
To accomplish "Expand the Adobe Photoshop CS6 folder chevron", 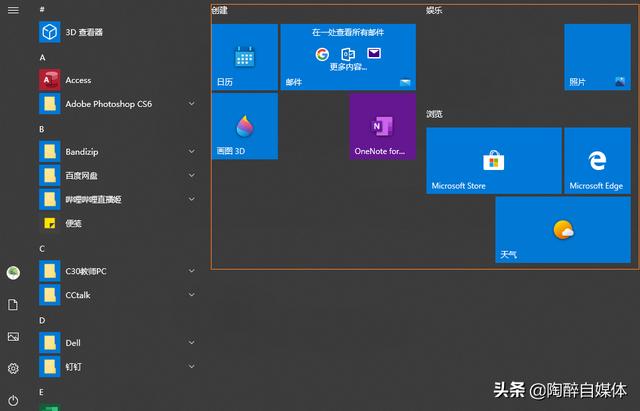I will pyautogui.click(x=191, y=104).
